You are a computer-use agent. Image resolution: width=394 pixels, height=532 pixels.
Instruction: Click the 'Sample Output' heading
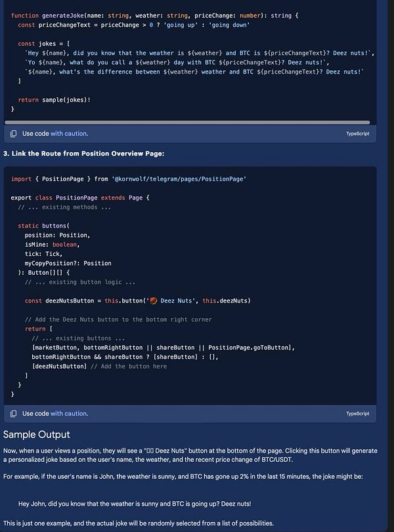(37, 435)
